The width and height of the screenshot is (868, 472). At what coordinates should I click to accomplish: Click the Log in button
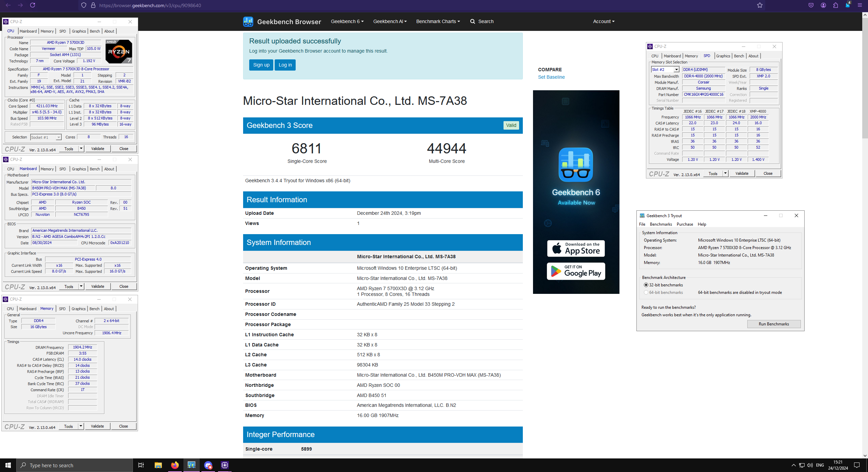[x=285, y=65]
